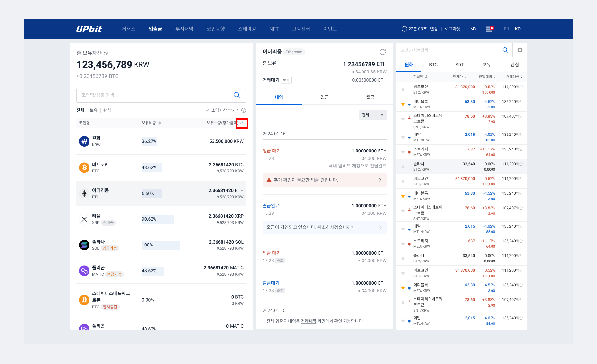This screenshot has height=364, width=597.
Task: Toggle favorite star for top Bitcoin row
Action: click(403, 89)
